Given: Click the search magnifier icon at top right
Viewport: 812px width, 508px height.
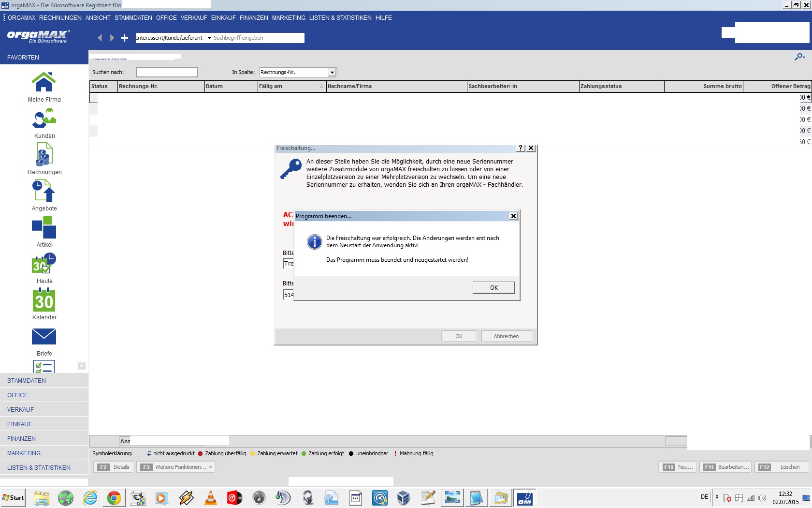Looking at the screenshot, I should click(x=800, y=57).
